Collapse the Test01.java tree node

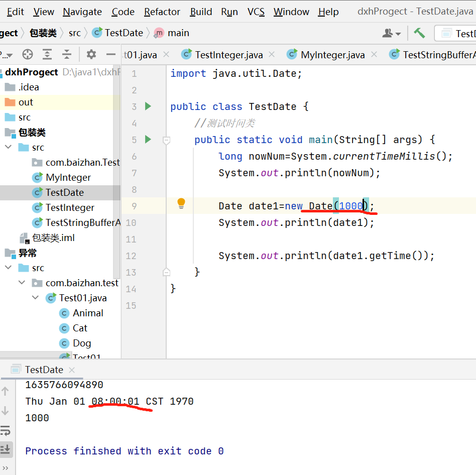point(35,298)
